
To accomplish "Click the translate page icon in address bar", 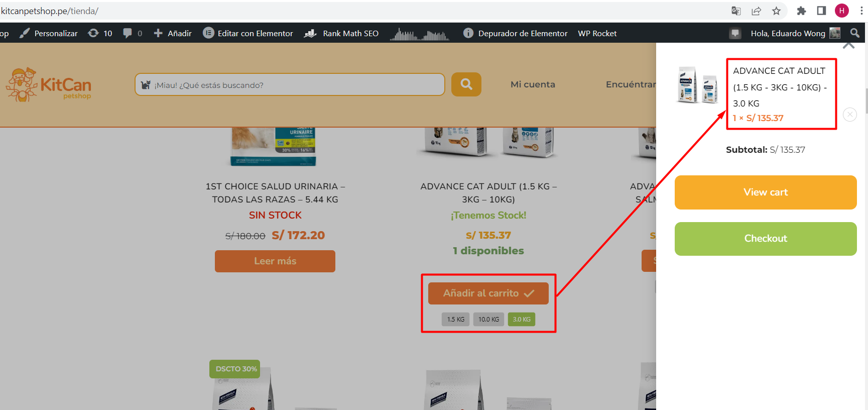I will pos(736,11).
